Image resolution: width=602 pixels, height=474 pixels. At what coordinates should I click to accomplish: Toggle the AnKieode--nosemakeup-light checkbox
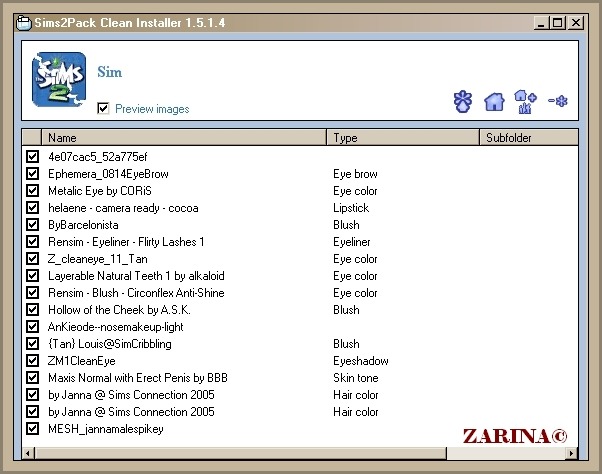point(33,327)
